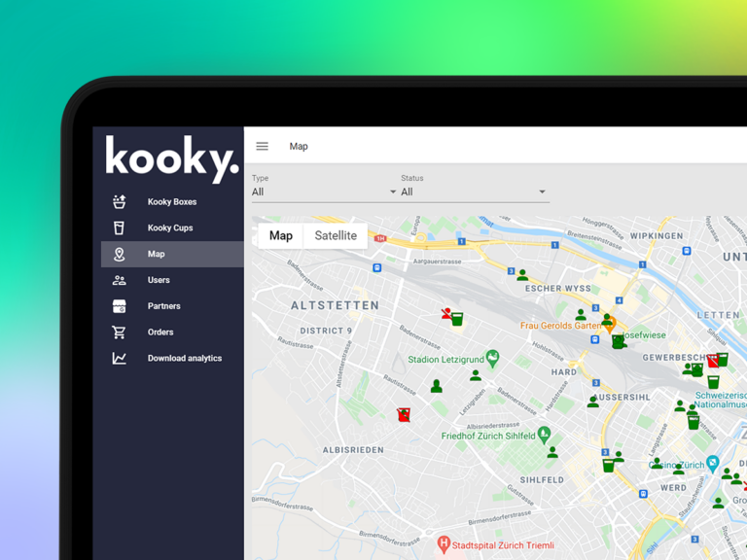Select the Users people icon

(x=119, y=280)
